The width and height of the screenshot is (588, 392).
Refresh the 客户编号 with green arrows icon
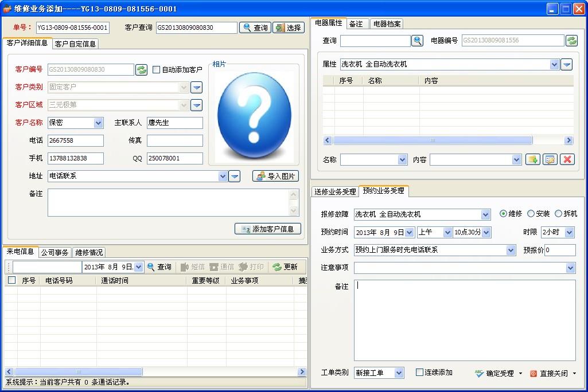[141, 70]
